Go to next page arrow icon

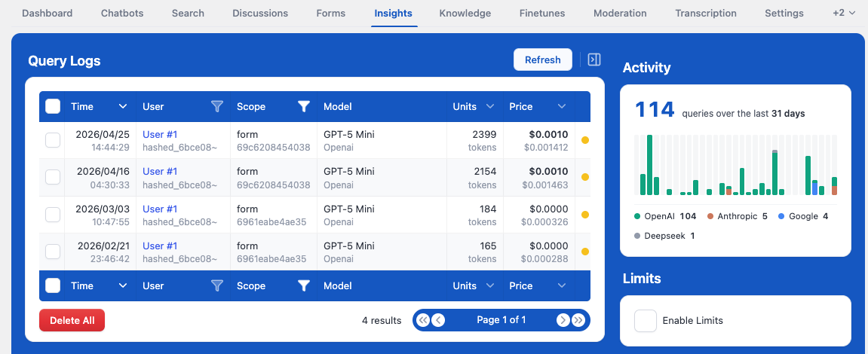pos(563,320)
